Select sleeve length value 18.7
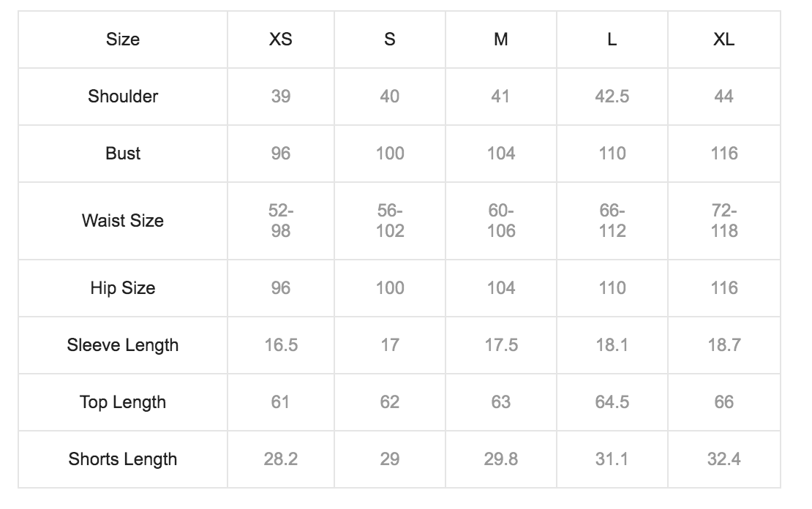 [x=724, y=345]
